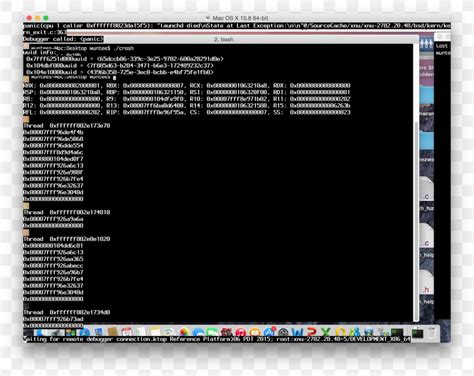Select the '2. bash' terminal tab title

223,39
